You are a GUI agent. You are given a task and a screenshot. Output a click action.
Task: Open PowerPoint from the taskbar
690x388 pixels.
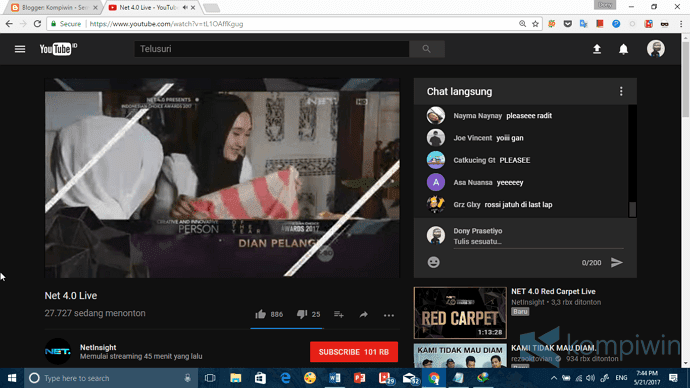pyautogui.click(x=360, y=378)
